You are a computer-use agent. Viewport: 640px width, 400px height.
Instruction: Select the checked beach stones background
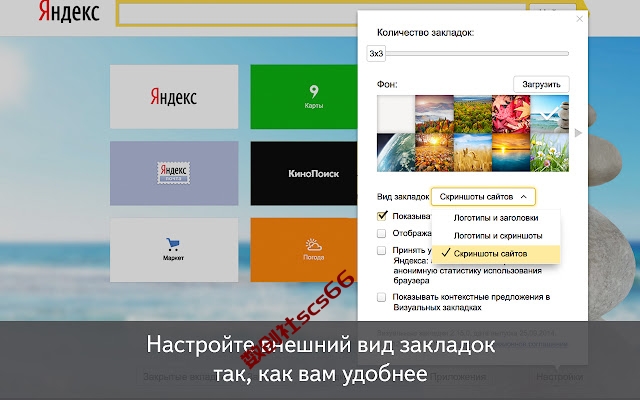(549, 114)
